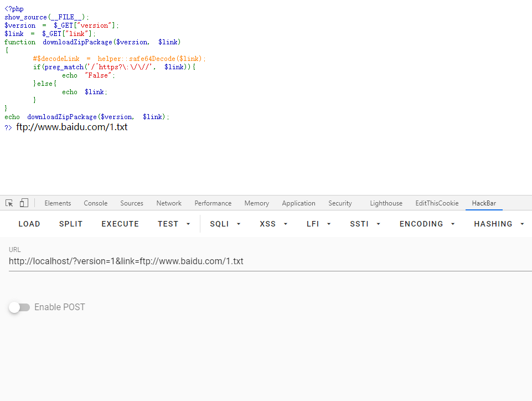
Task: Open the Console tab
Action: click(96, 203)
